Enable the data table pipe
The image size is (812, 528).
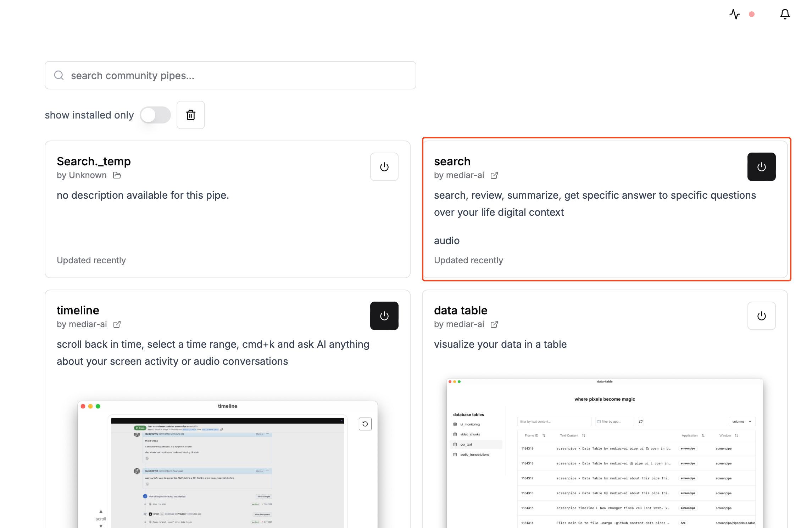point(761,316)
